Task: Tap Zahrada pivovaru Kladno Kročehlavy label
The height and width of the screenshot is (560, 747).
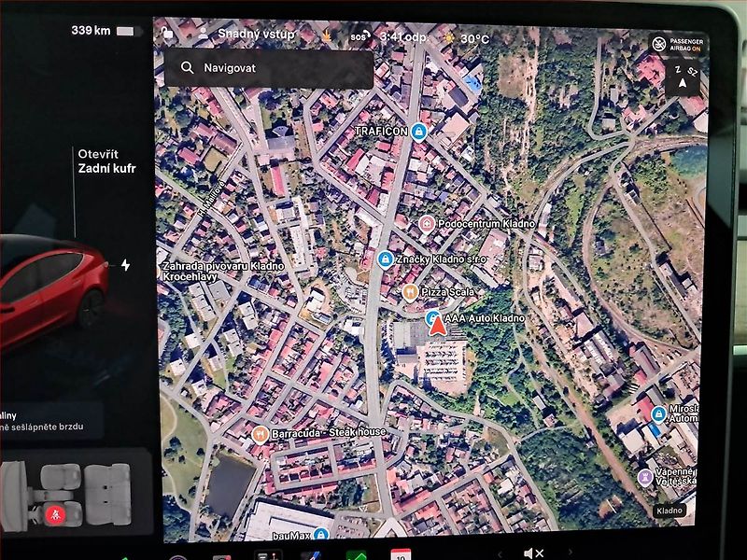Action: click(223, 272)
